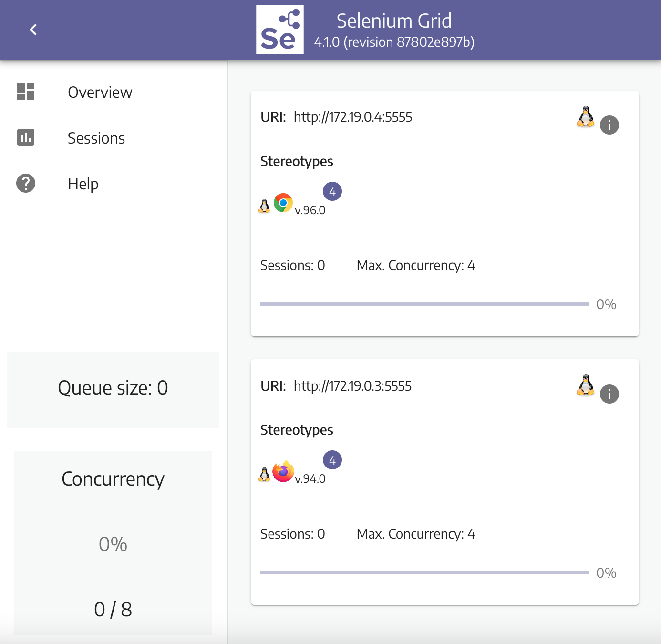Click the slot count badge on Chrome
The image size is (661, 644).
[332, 192]
